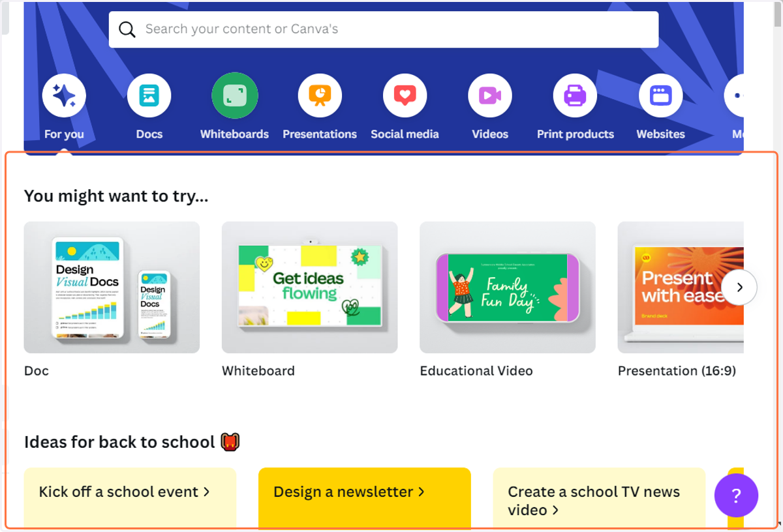Select the Videos camera icon
This screenshot has height=532, width=783.
pyautogui.click(x=490, y=96)
